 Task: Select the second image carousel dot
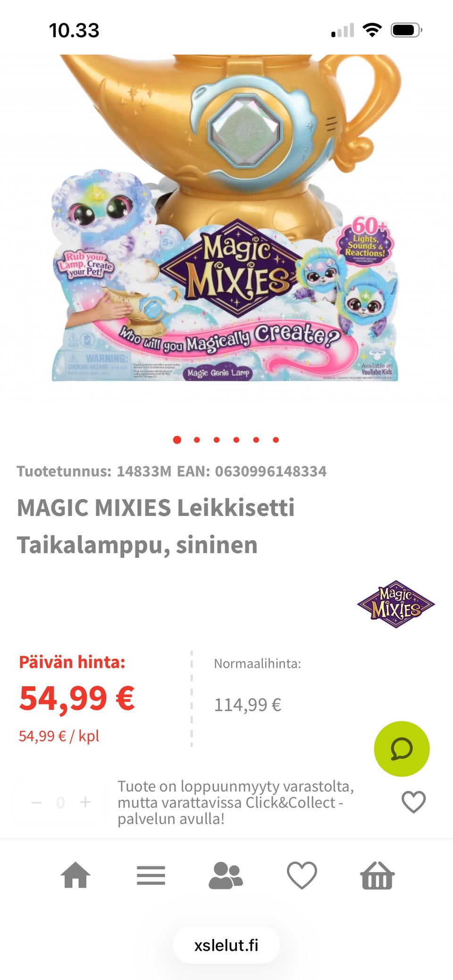coord(197,440)
